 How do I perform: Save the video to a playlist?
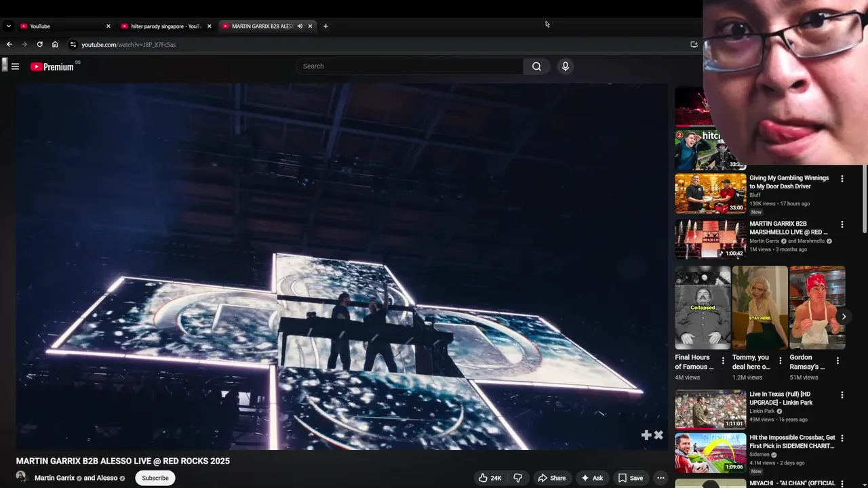tap(630, 478)
